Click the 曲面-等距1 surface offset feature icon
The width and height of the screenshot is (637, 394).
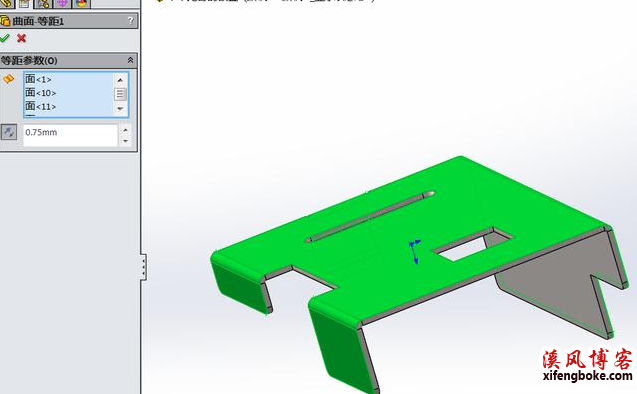5,21
